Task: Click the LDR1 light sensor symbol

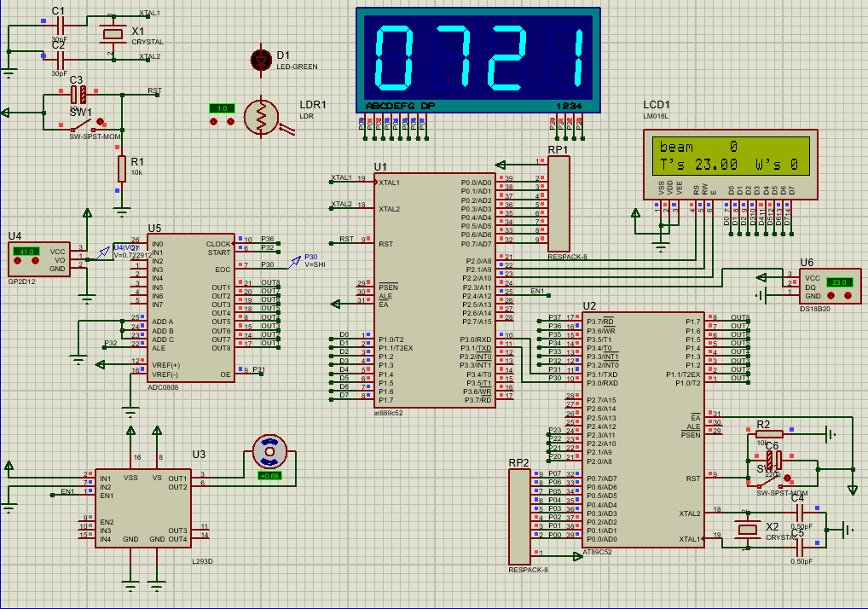Action: 262,117
